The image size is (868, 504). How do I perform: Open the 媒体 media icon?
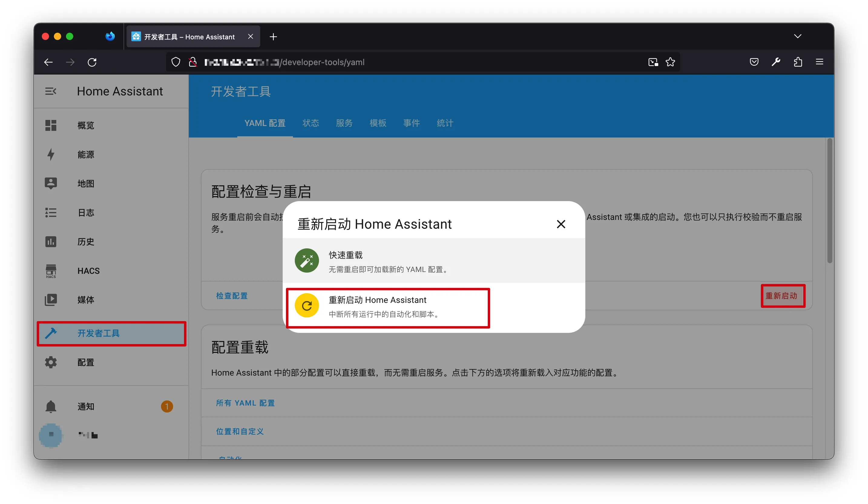pyautogui.click(x=51, y=300)
